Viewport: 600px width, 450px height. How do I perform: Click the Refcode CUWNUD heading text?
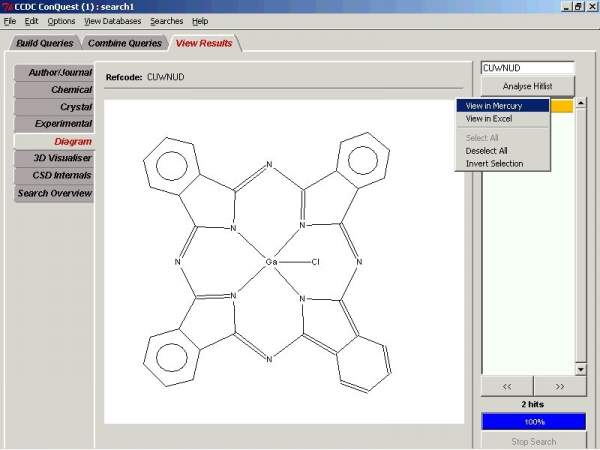pyautogui.click(x=145, y=77)
